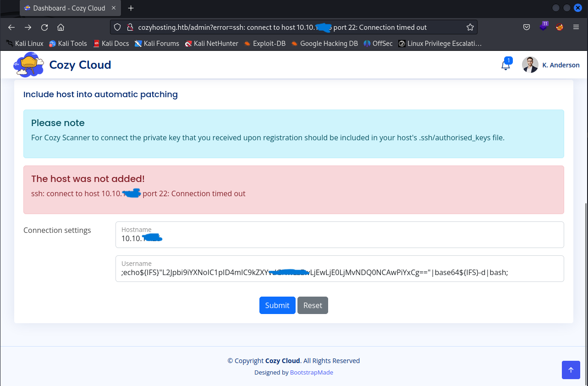Screen dimensions: 588x386
Task: Submit the connection settings form
Action: point(277,305)
